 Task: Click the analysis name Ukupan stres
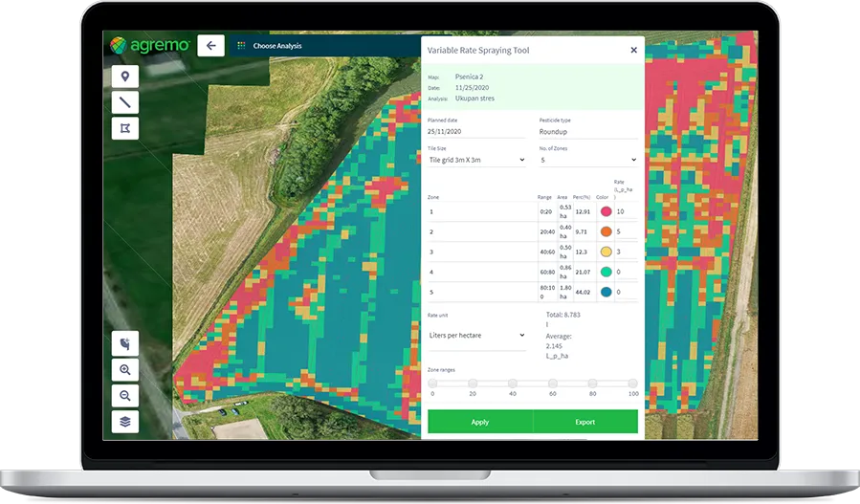point(474,99)
